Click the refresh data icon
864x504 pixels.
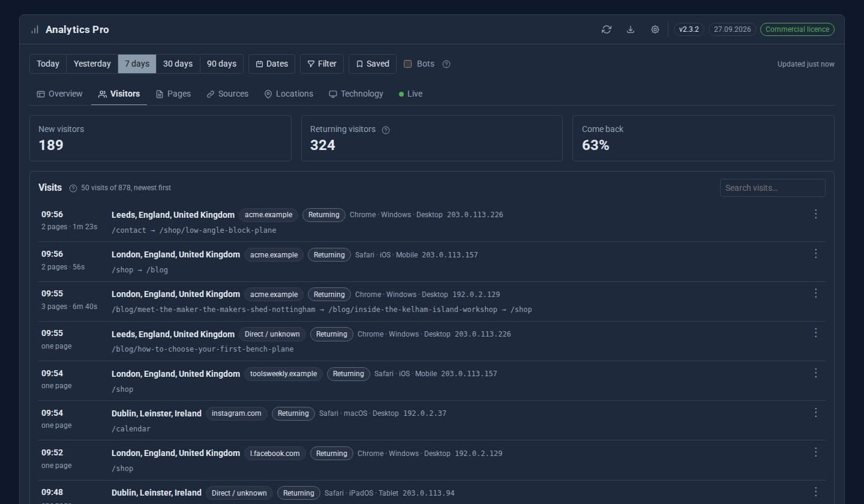point(607,29)
